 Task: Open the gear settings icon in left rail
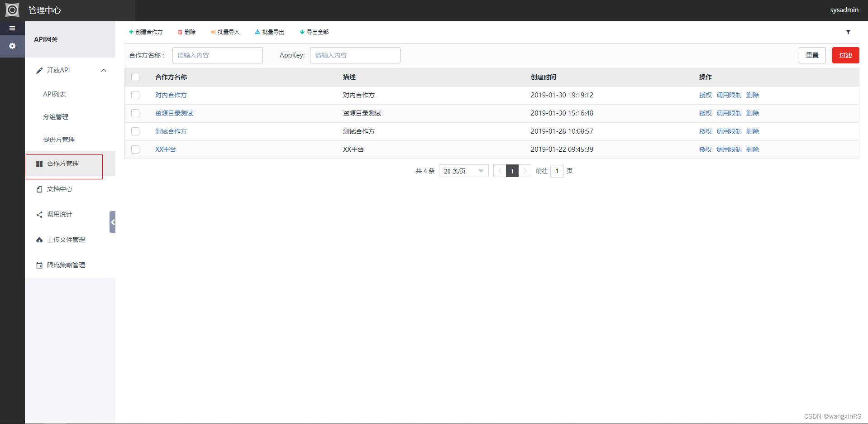click(12, 46)
